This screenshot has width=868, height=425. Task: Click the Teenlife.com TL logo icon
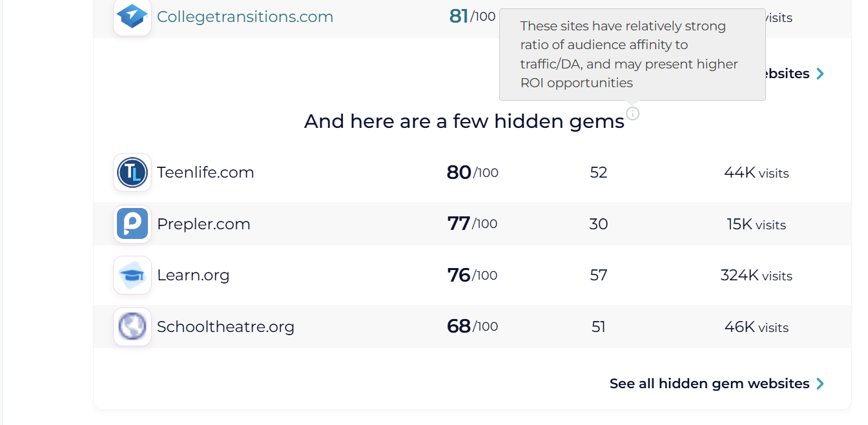click(132, 172)
